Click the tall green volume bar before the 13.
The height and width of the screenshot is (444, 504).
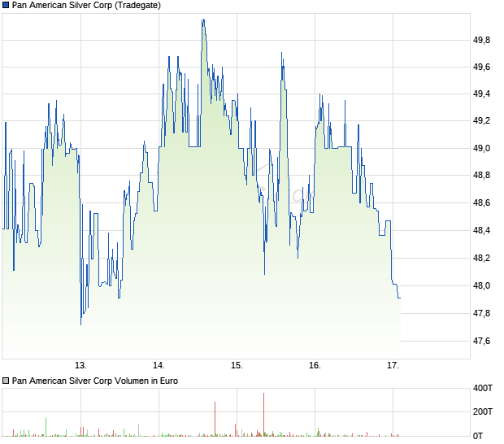[x=46, y=427]
